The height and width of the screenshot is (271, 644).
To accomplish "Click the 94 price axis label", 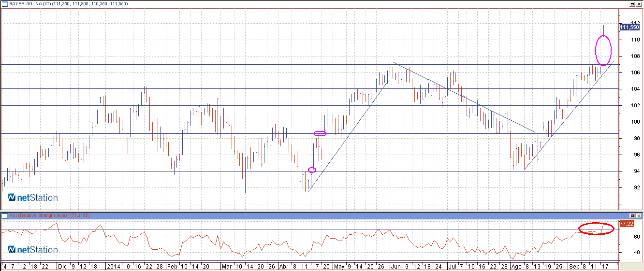I will pyautogui.click(x=637, y=171).
